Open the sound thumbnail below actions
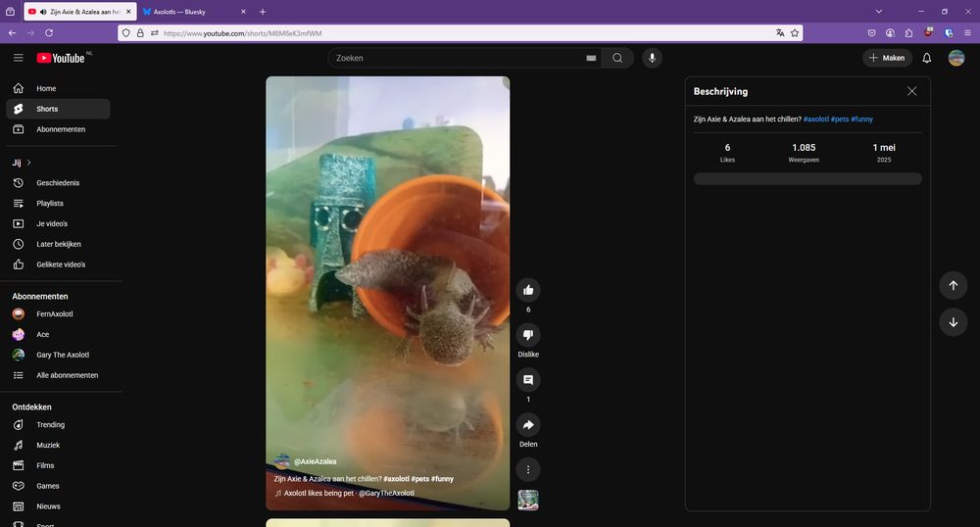Screen dimensions: 980x527 point(528,500)
